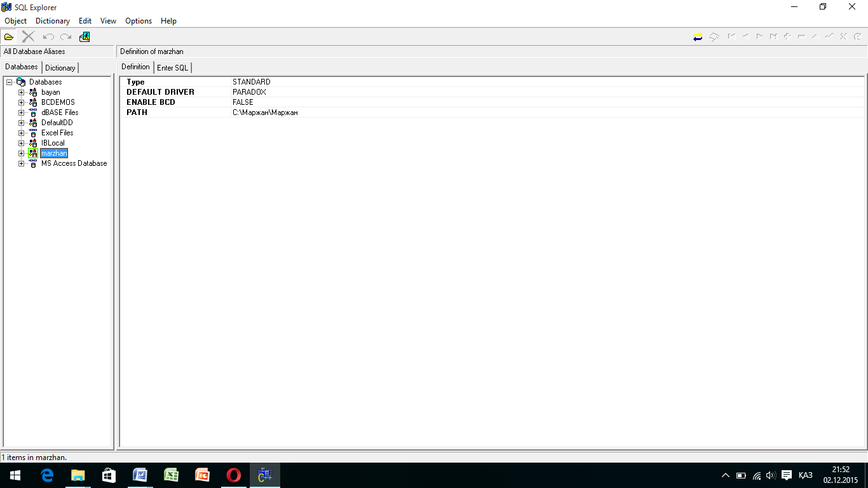Click the КАЗ language indicator

point(806,475)
